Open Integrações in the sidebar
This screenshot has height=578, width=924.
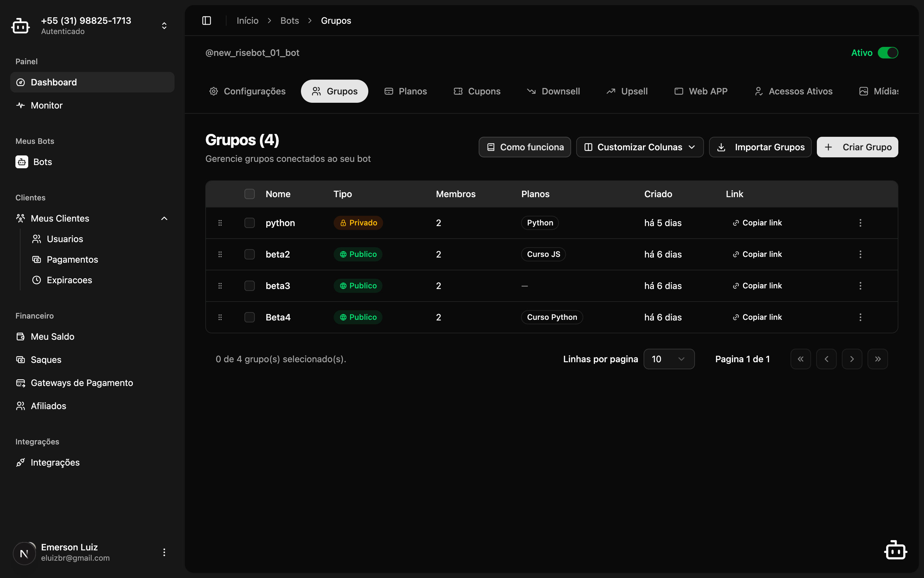[x=92, y=462]
